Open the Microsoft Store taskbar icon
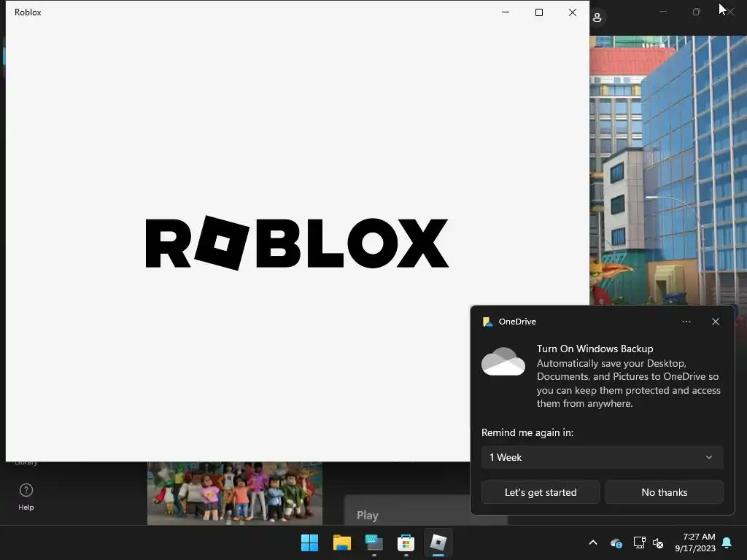Image resolution: width=747 pixels, height=560 pixels. (406, 542)
